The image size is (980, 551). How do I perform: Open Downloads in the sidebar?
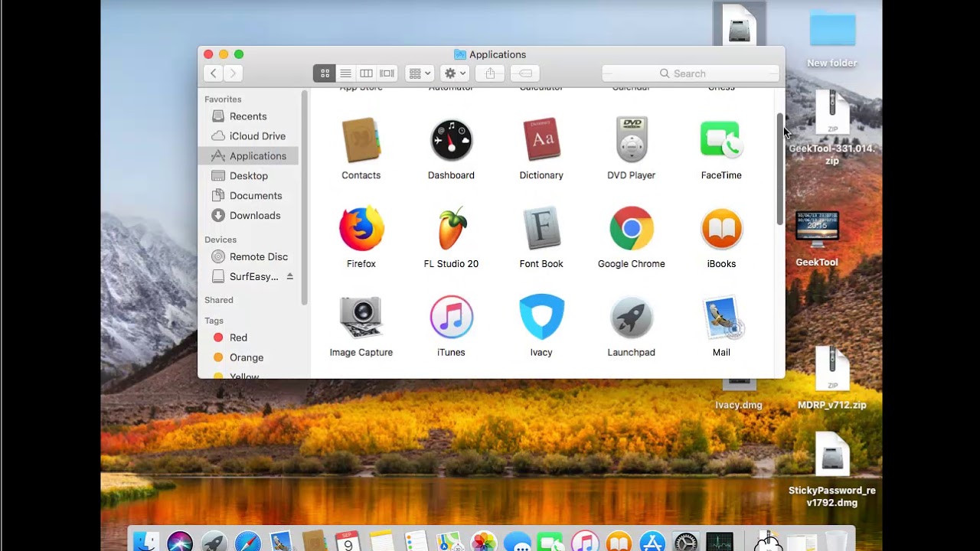coord(249,216)
